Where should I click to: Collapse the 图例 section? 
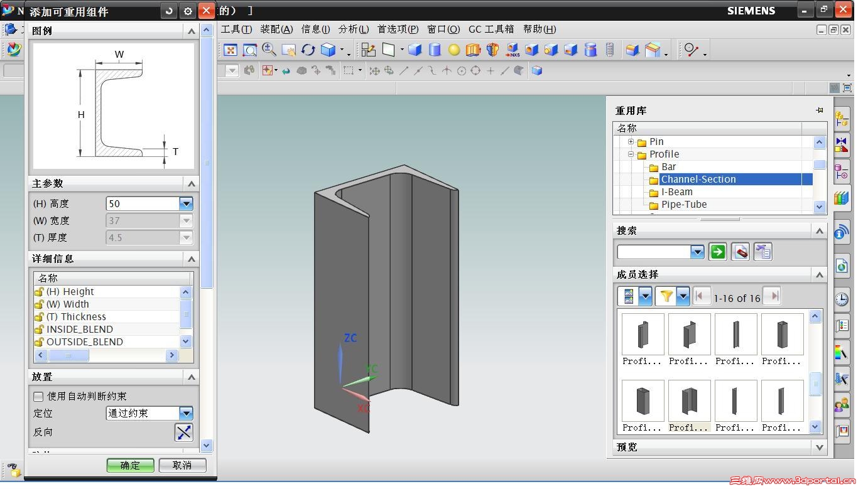click(x=192, y=31)
